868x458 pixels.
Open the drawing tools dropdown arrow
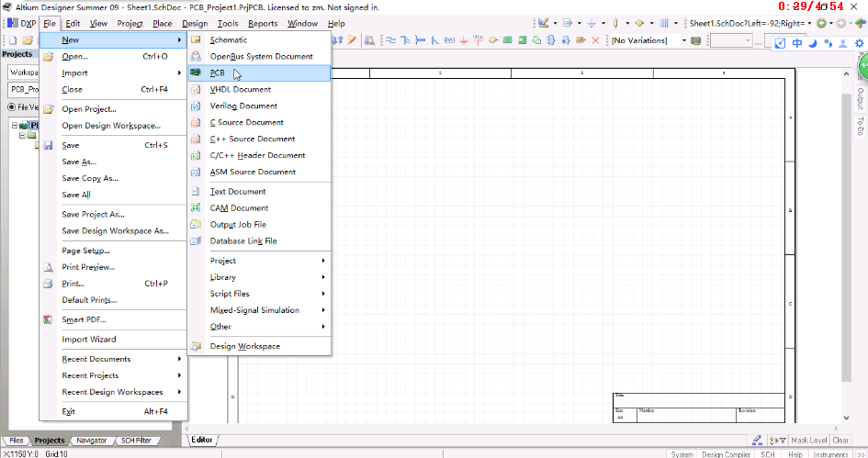(555, 23)
